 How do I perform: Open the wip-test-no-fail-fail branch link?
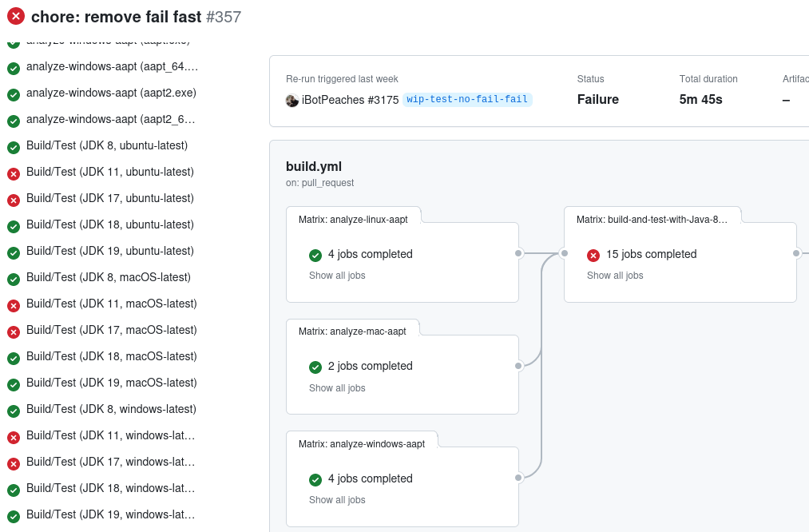click(x=467, y=100)
